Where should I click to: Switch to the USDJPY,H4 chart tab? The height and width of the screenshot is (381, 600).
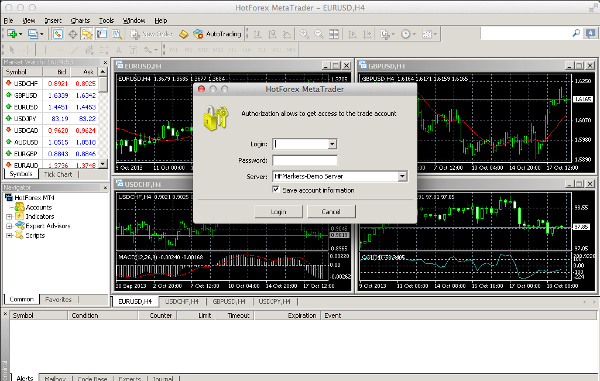[274, 301]
